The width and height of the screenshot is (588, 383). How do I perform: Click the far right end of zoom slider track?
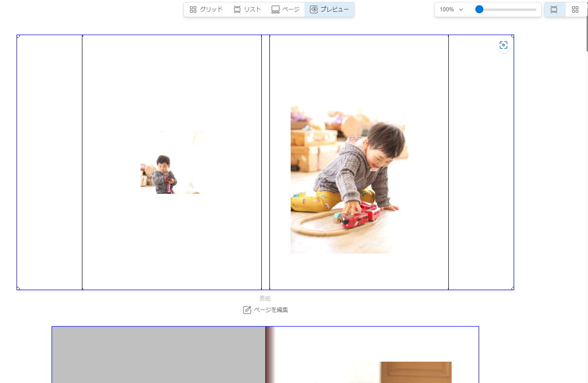click(x=535, y=9)
